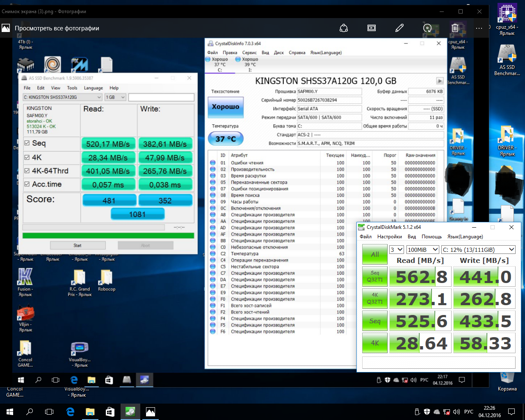Click the empty comment field in CrystalDiskMark
The image size is (525, 420).
(438, 362)
